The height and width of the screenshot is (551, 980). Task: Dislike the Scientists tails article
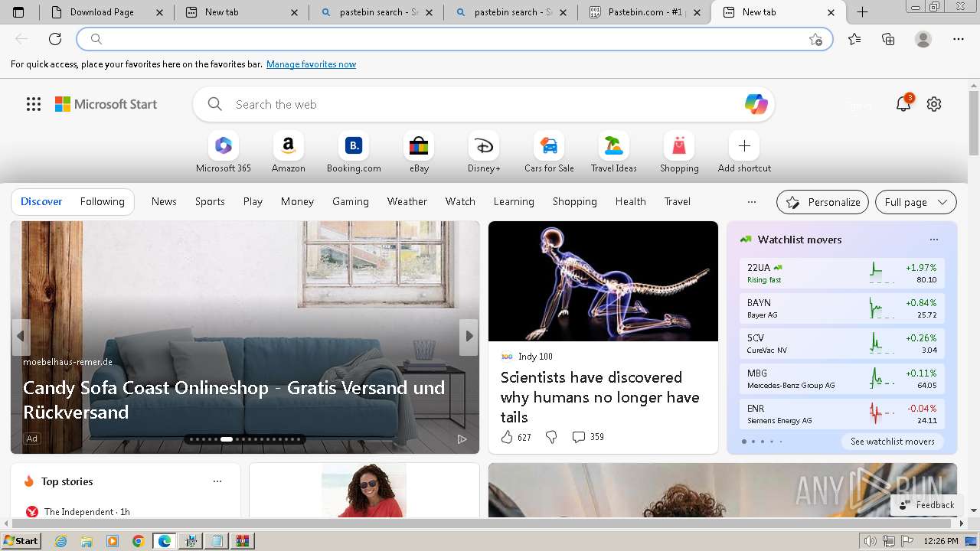pyautogui.click(x=551, y=437)
